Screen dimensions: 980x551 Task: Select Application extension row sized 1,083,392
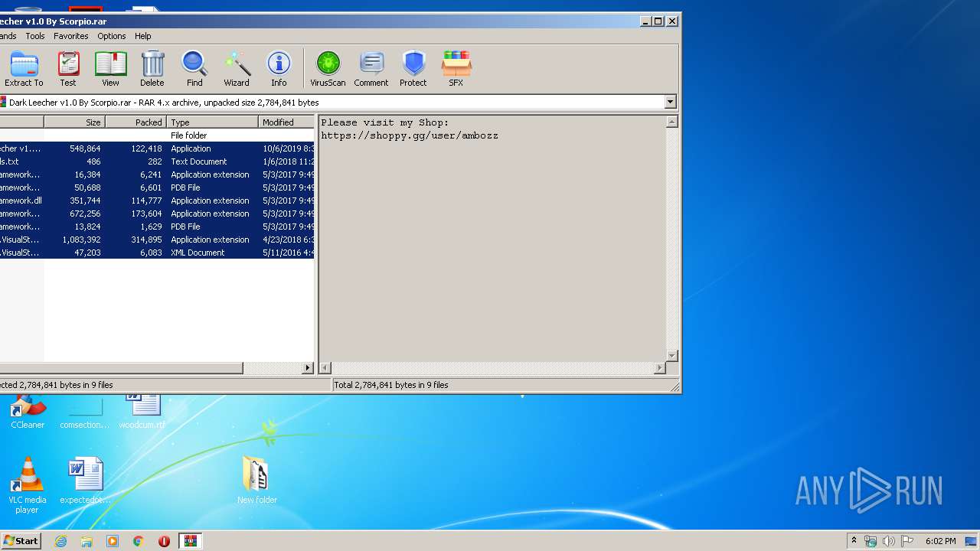click(157, 240)
